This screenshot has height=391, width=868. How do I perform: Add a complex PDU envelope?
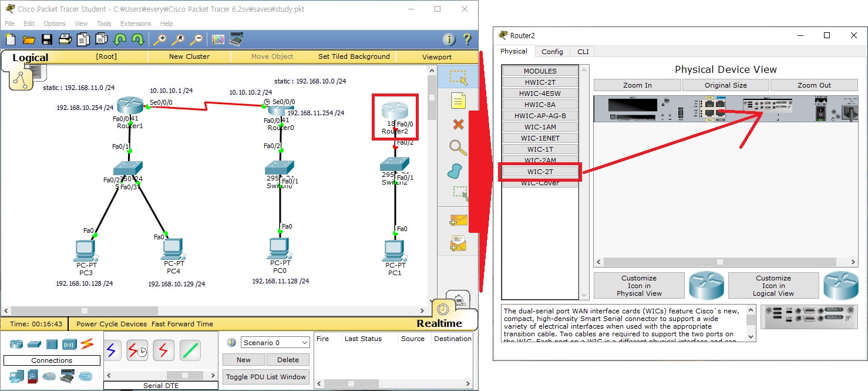click(458, 243)
